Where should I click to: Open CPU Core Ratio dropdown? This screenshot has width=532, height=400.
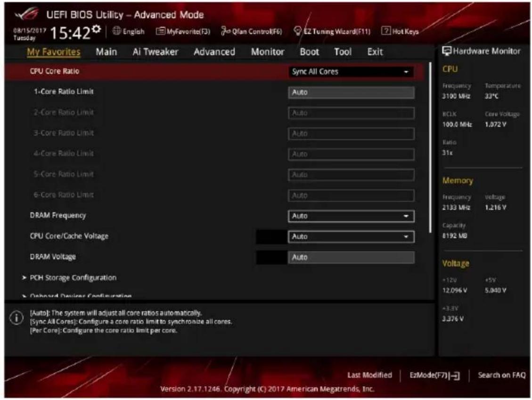[351, 72]
